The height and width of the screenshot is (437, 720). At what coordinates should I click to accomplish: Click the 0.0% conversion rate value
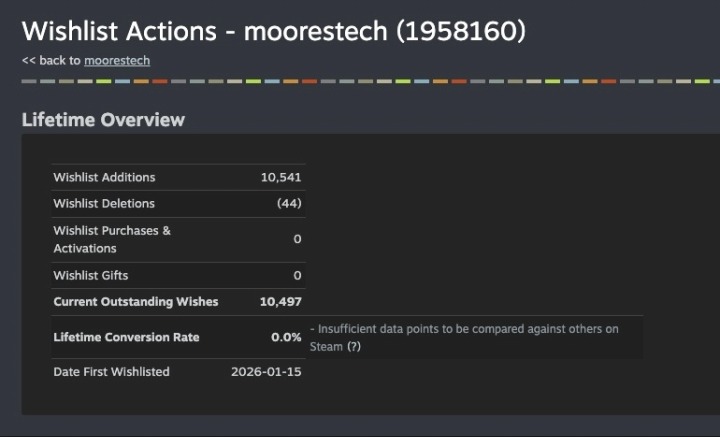click(x=286, y=337)
